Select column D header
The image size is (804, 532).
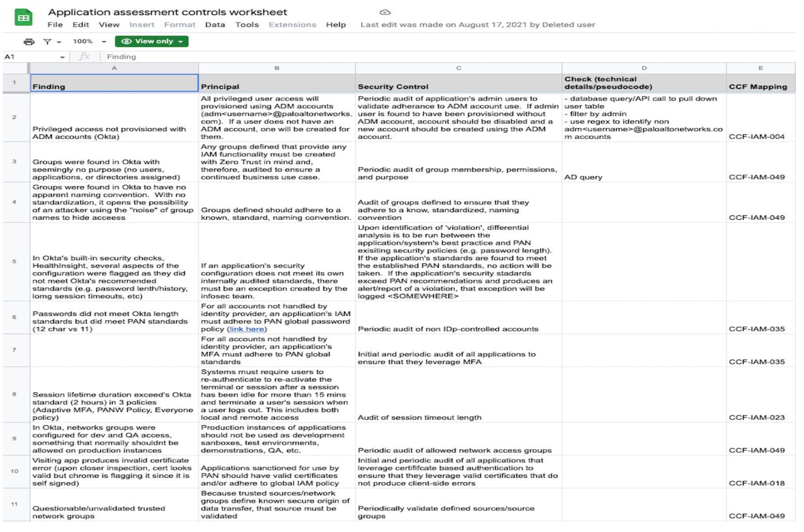(644, 68)
